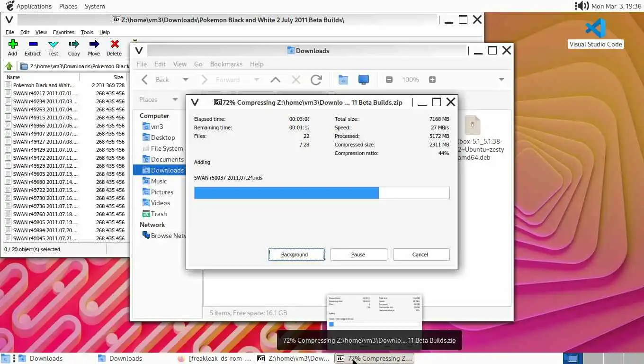
Task: Click the Delete red X icon in 7-Zip
Action: pyautogui.click(x=114, y=44)
